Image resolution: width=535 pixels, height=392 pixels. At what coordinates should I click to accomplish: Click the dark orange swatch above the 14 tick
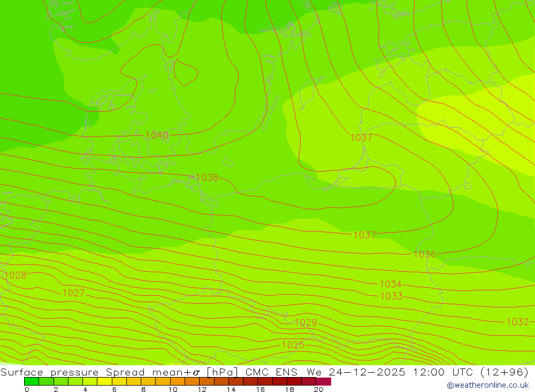236,381
